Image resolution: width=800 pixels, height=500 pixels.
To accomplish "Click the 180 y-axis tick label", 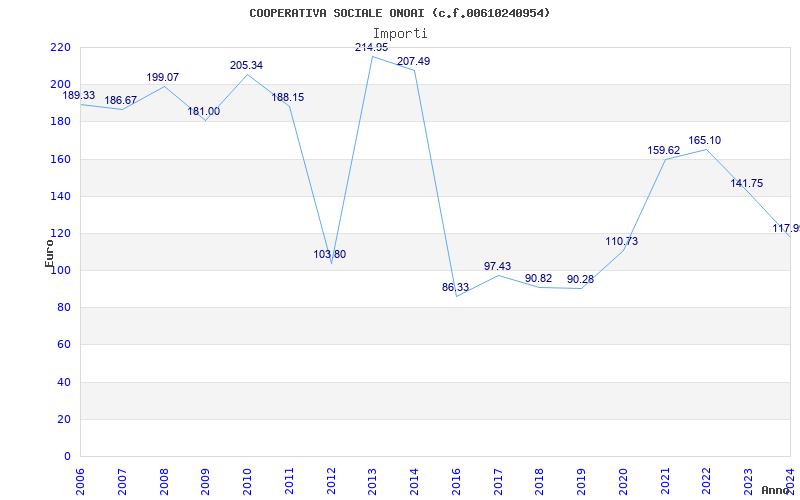I will click(60, 122).
